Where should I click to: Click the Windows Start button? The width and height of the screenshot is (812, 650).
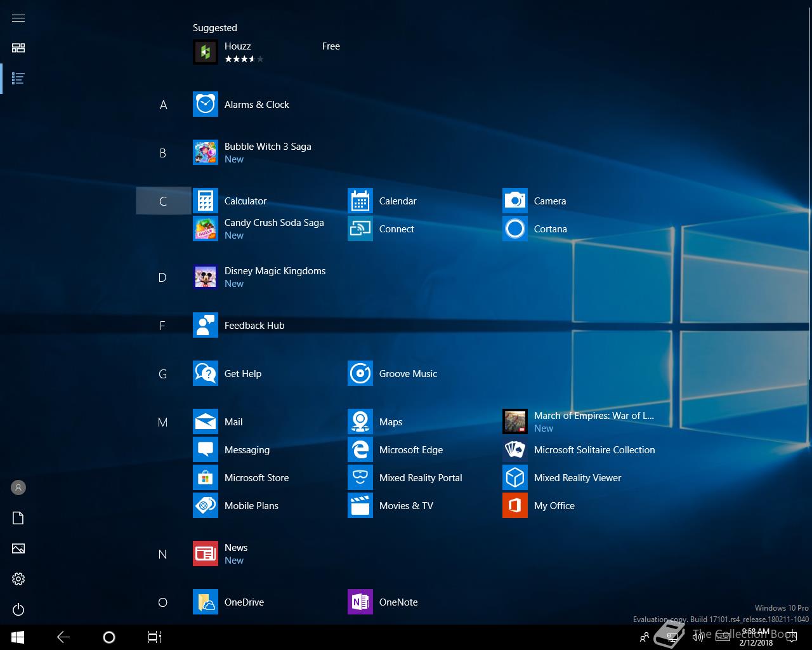pyautogui.click(x=18, y=637)
